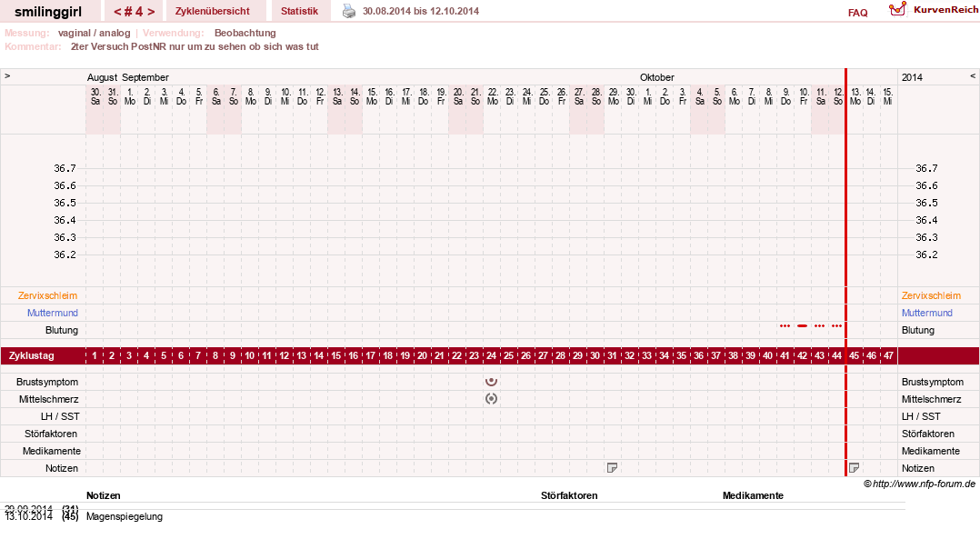
Task: Click the Brustsymptom icon on cycle day 24
Action: pos(491,382)
